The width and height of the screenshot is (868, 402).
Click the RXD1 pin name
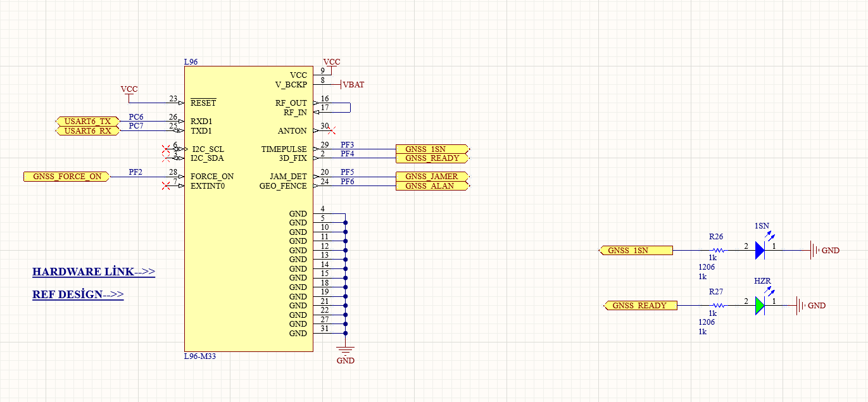point(201,122)
